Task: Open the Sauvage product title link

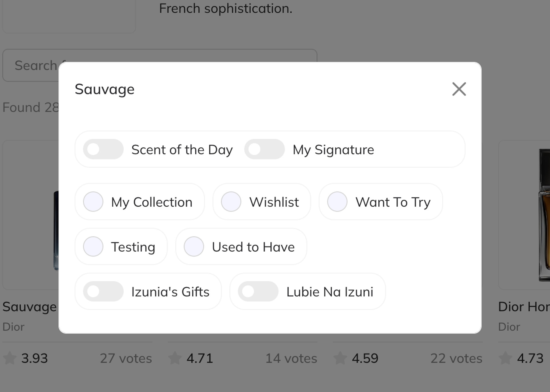Action: 30,307
